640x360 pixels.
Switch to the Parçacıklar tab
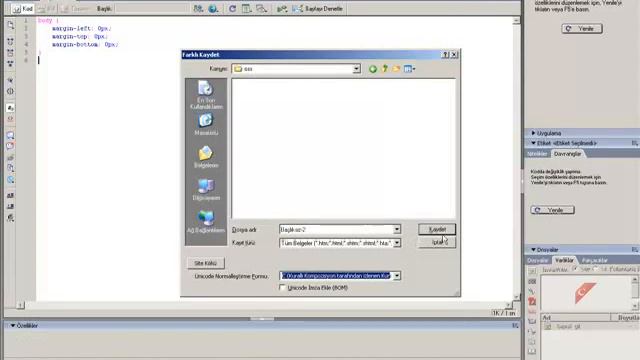[594, 260]
